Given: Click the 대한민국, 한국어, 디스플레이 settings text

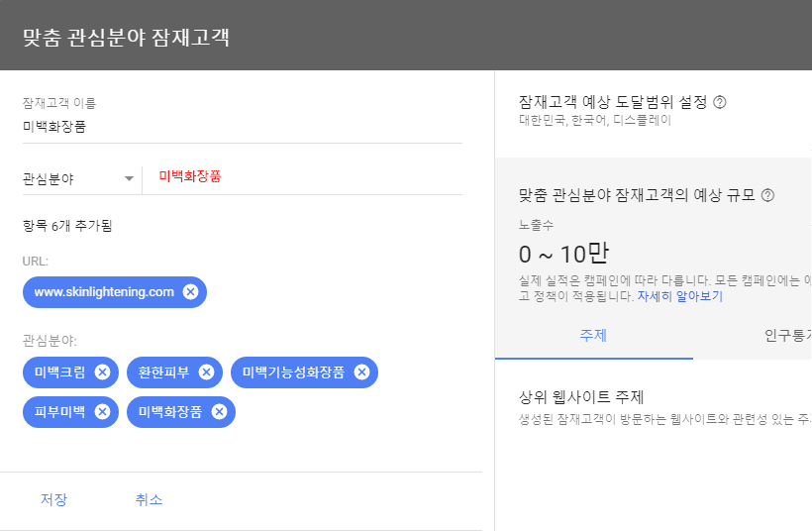Looking at the screenshot, I should 594,121.
